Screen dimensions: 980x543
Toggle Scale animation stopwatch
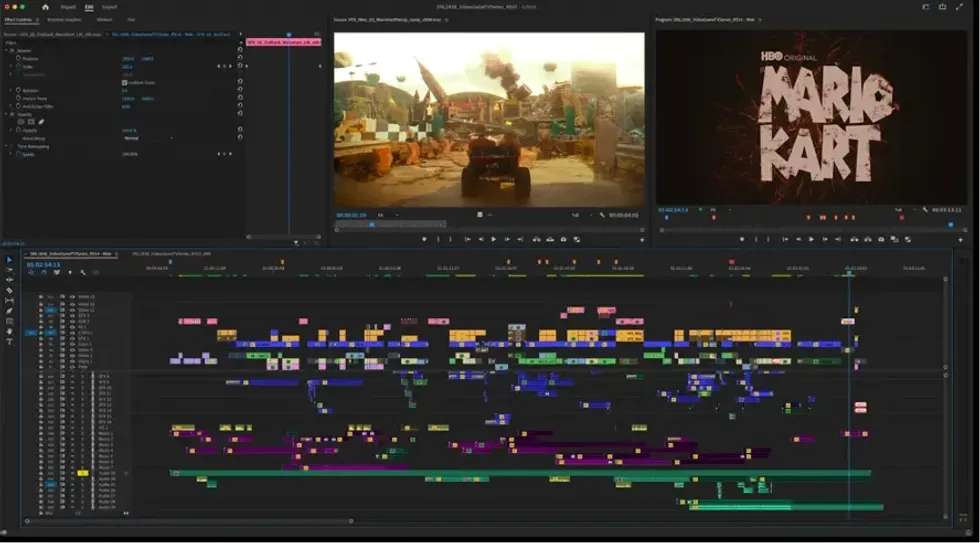pos(18,66)
